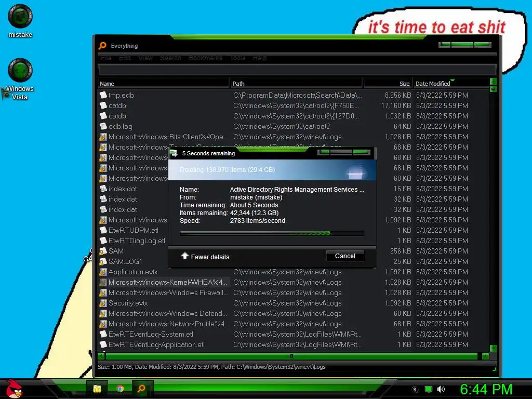Click the '2783 items/second' speed value
The height and width of the screenshot is (399, 532).
coord(258,220)
